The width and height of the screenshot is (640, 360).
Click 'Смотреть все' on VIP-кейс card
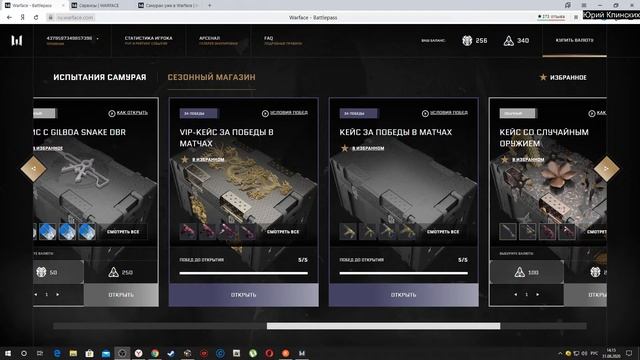283,232
